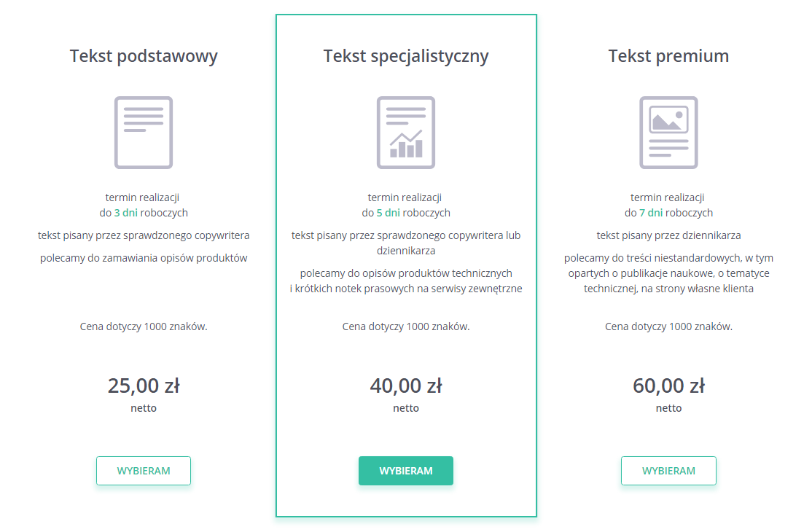This screenshot has width=812, height=532.
Task: Click 'tekst pisany przez dziennikarza' in premium column
Action: pyautogui.click(x=668, y=235)
